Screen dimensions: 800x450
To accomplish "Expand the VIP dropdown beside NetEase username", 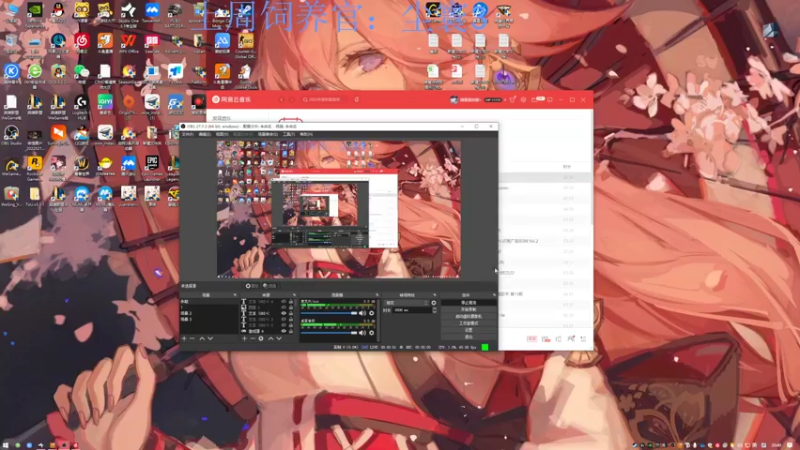I will (505, 100).
